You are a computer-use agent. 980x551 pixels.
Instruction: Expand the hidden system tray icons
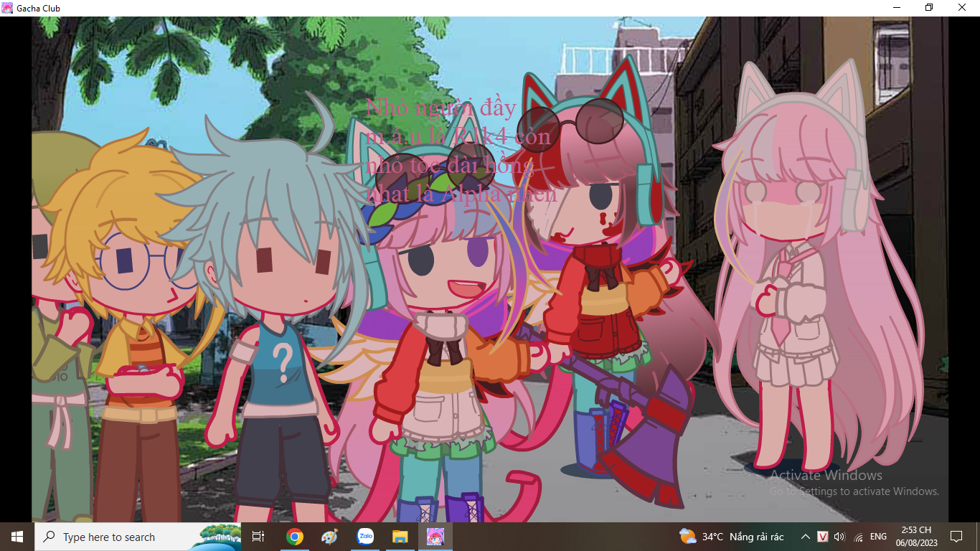(x=805, y=537)
